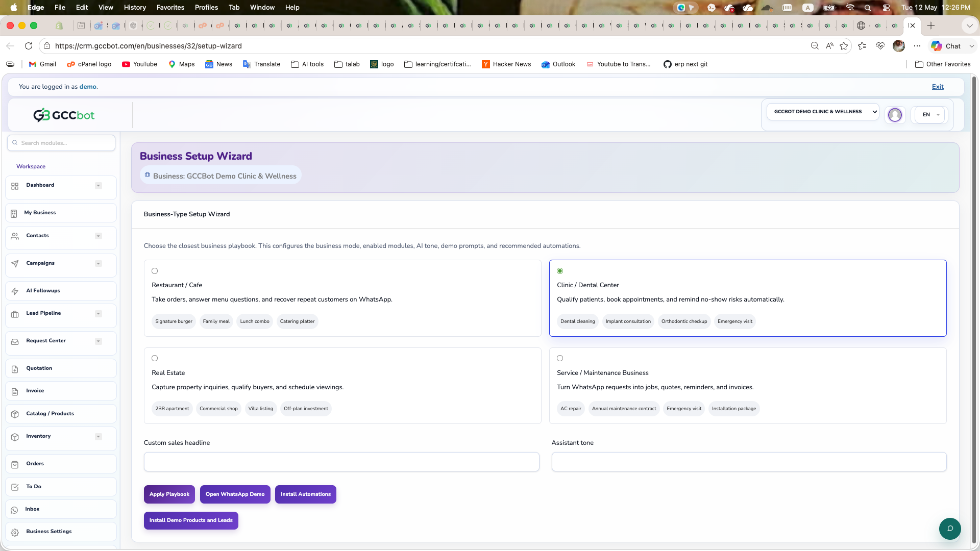Click the Inbox WhatsApp icon
The width and height of the screenshot is (980, 551).
14,510
